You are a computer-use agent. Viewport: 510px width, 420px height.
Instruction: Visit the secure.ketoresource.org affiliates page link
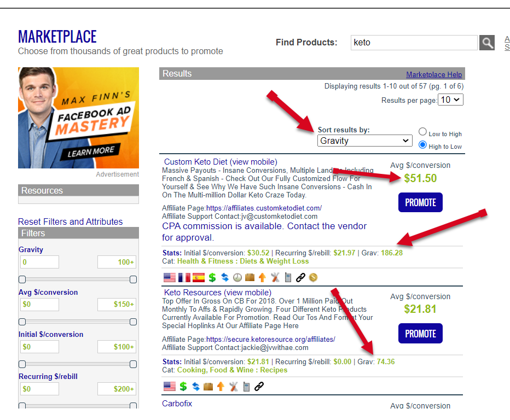click(271, 339)
